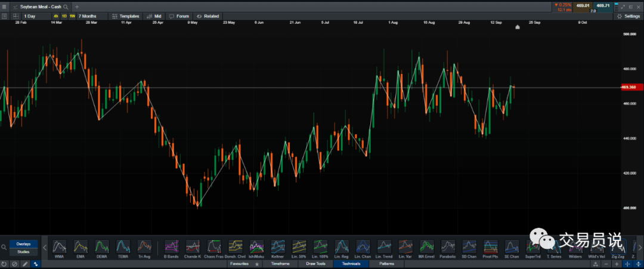Add the WMA overlay indicator
The image size is (644, 269).
(x=59, y=249)
